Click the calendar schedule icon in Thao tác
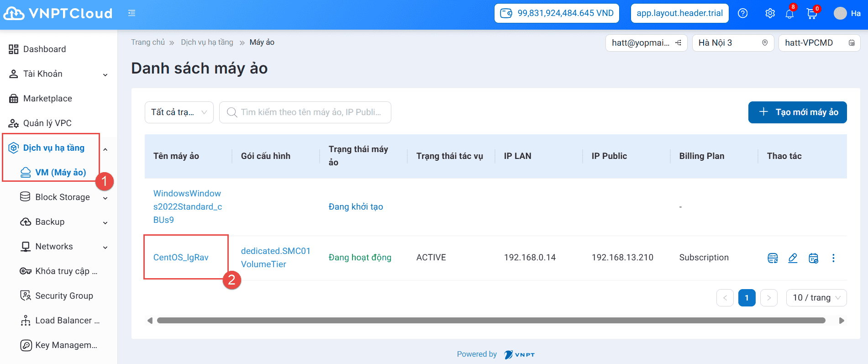868x364 pixels. (x=813, y=258)
